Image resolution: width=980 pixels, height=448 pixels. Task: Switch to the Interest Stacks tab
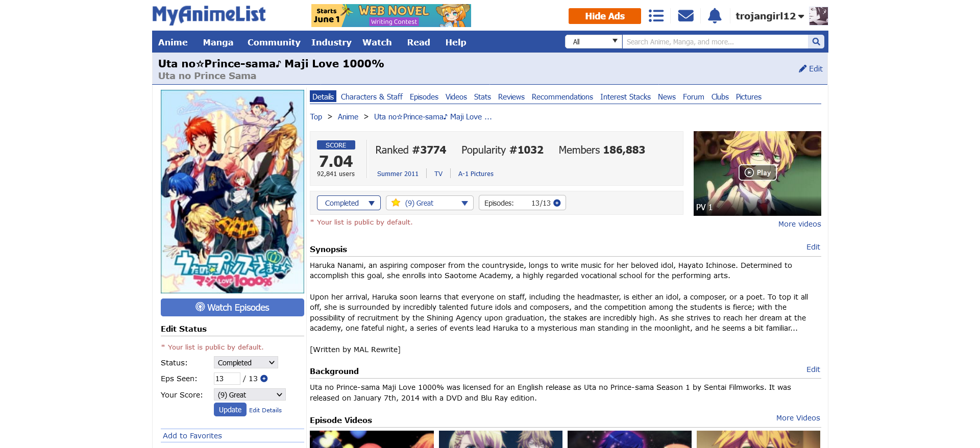[x=625, y=97]
